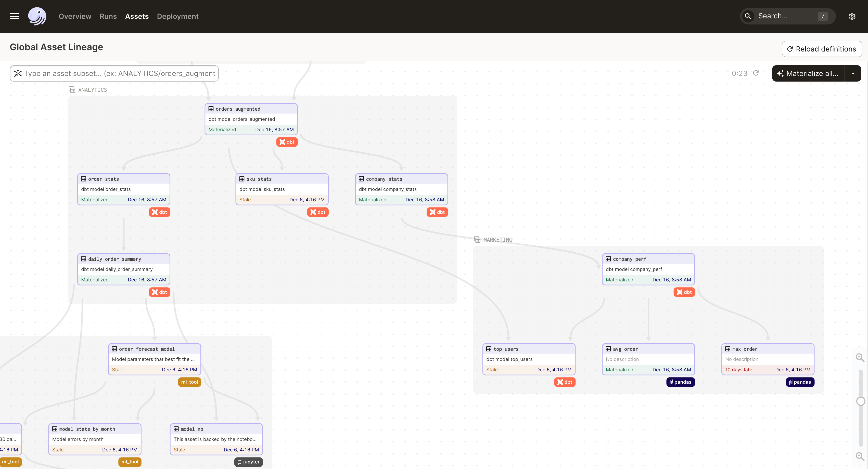868x469 pixels.
Task: Go to the Runs tab
Action: [x=108, y=16]
